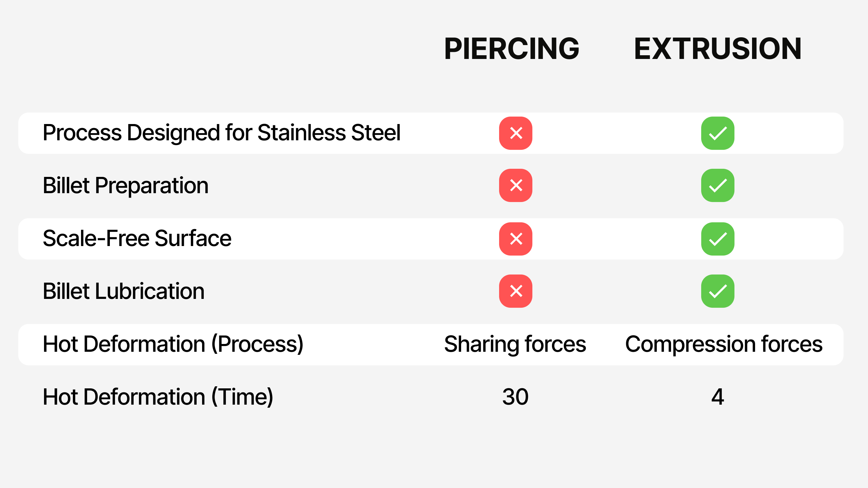
Task: Click the red X for Scale-Free Surface
Action: coord(515,239)
